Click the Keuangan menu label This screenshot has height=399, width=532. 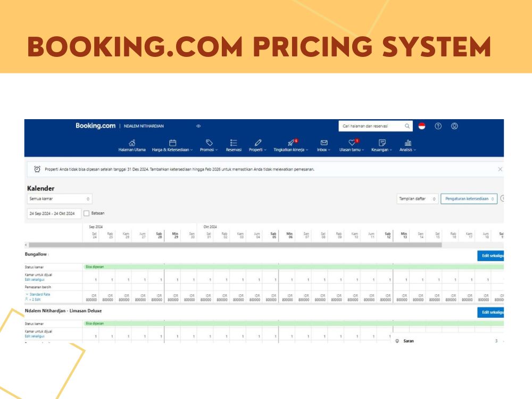pyautogui.click(x=380, y=149)
